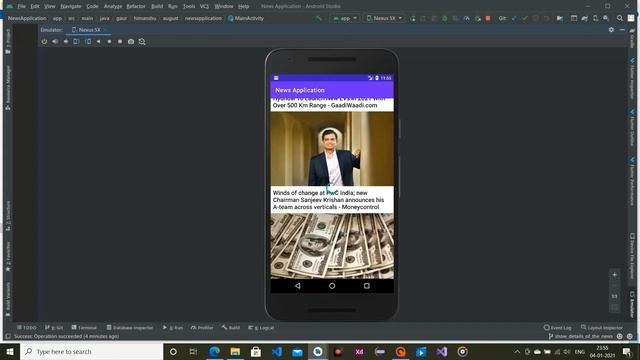Open the Profiler tool window
This screenshot has width=640, height=360.
(x=202, y=327)
